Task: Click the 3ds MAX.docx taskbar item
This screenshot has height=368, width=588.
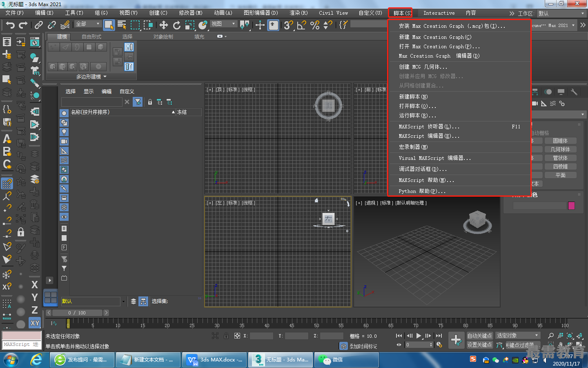Action: click(214, 360)
